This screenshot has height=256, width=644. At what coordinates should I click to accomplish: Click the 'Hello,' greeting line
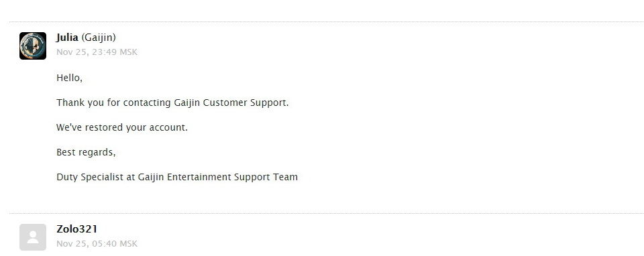pos(69,78)
